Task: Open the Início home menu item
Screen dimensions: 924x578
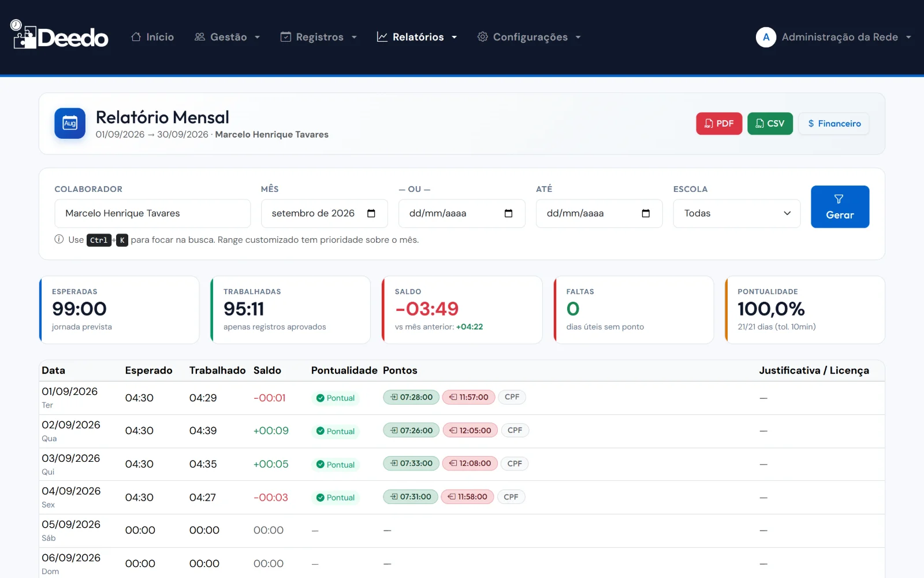Action: point(152,37)
